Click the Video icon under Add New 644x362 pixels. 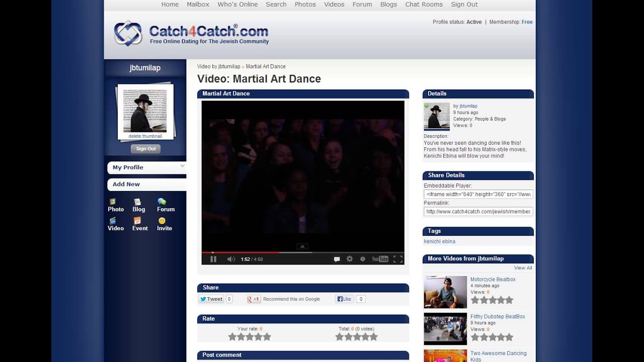pyautogui.click(x=113, y=221)
